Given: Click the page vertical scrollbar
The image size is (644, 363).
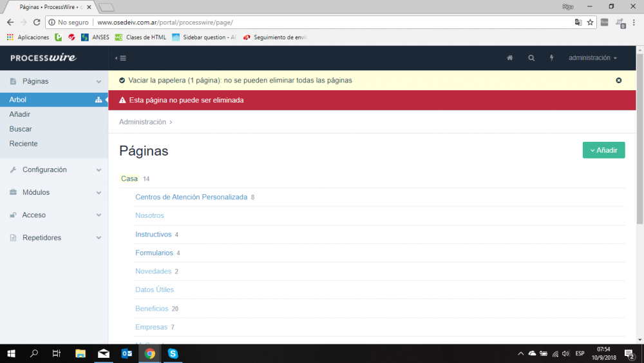Looking at the screenshot, I should pyautogui.click(x=640, y=139).
